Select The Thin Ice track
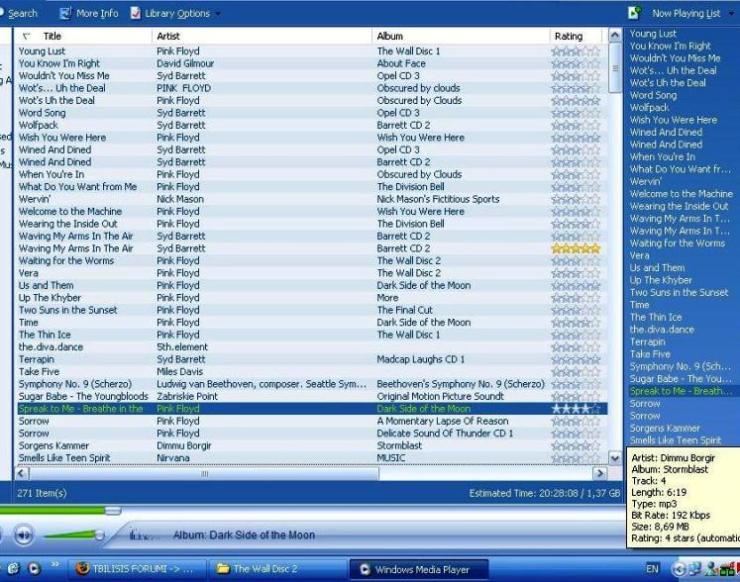 [311, 335]
